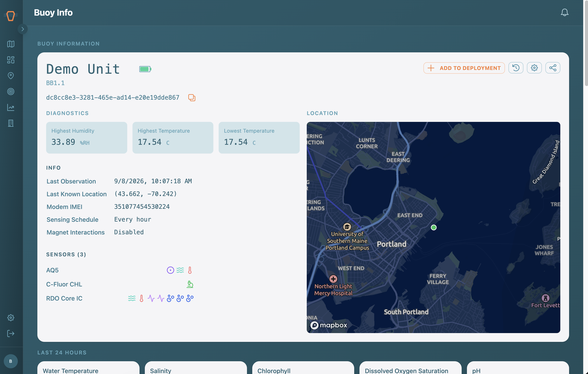Click the AQ5 thermometer icon
The width and height of the screenshot is (588, 374).
pyautogui.click(x=190, y=270)
